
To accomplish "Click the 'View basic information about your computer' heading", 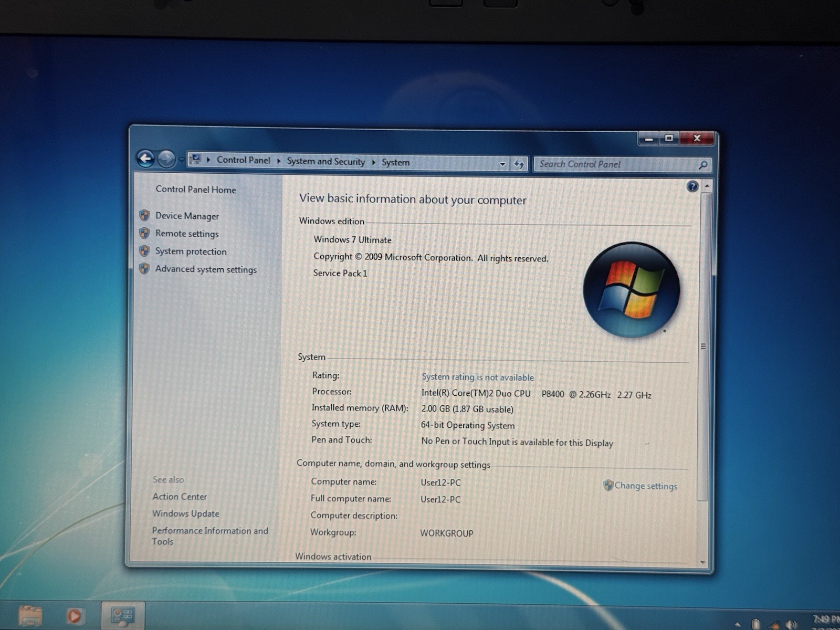I will pos(413,199).
